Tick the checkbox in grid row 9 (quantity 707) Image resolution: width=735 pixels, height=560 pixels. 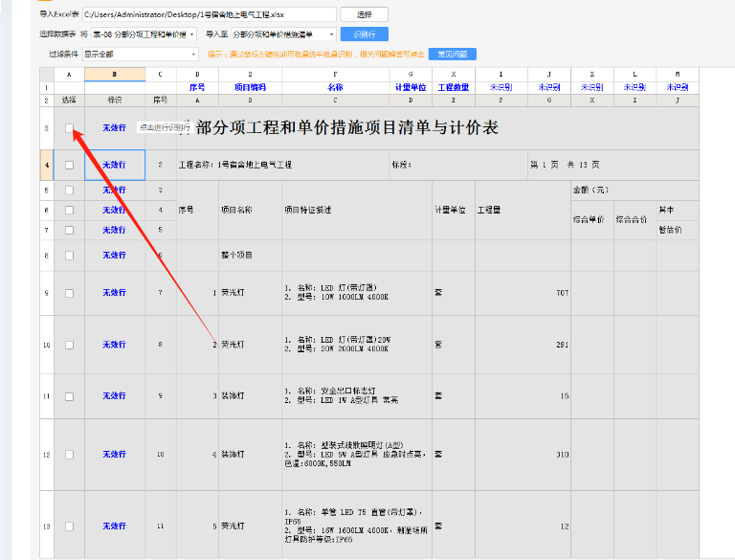point(69,293)
